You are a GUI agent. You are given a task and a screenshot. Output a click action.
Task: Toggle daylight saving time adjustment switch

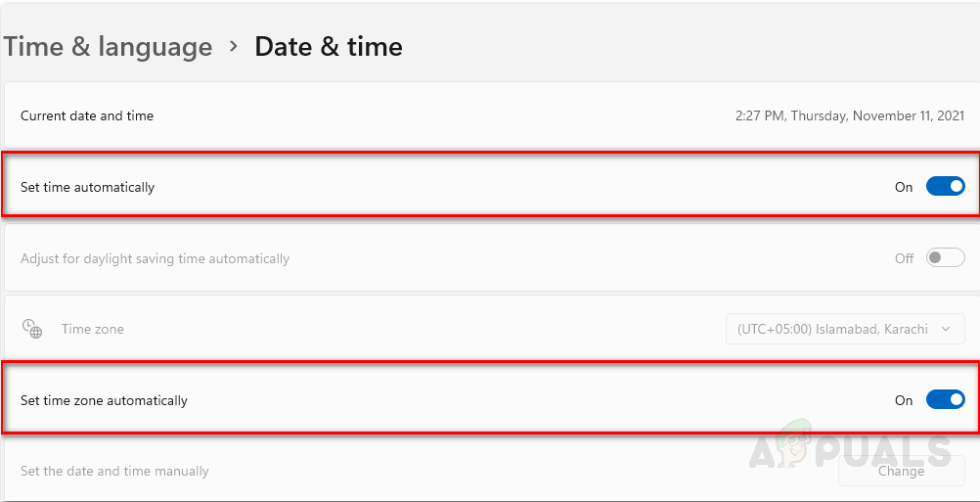[x=945, y=258]
